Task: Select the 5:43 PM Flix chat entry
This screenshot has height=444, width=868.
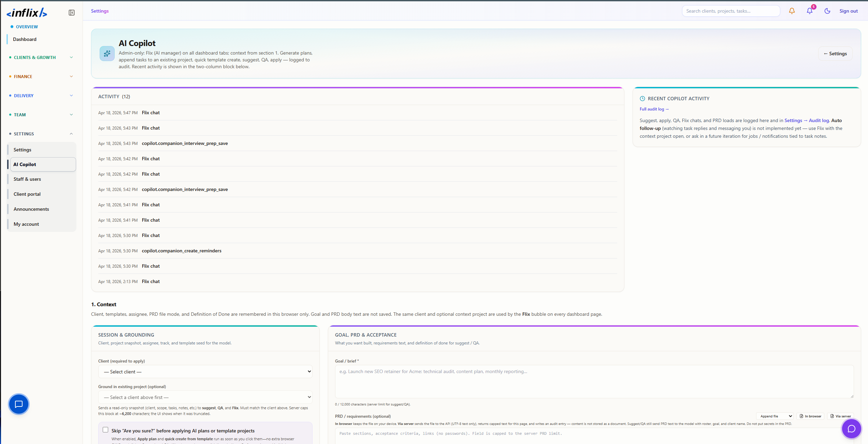Action: (358, 128)
